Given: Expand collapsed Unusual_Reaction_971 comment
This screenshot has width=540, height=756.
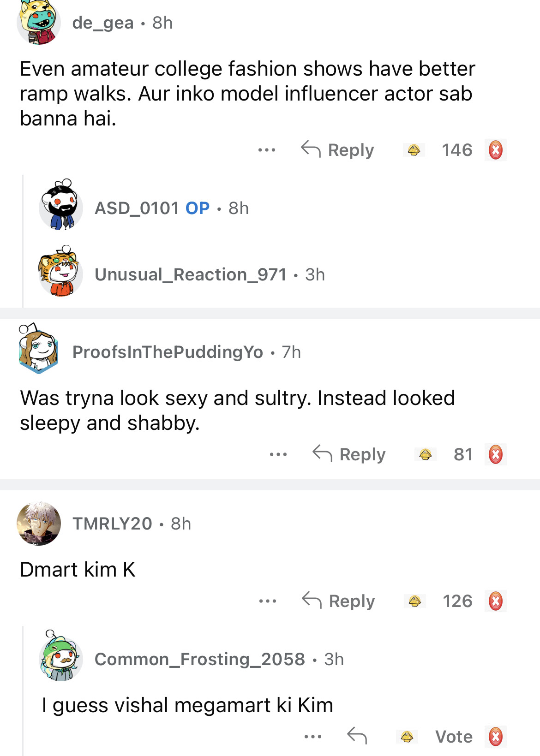Looking at the screenshot, I should point(190,275).
